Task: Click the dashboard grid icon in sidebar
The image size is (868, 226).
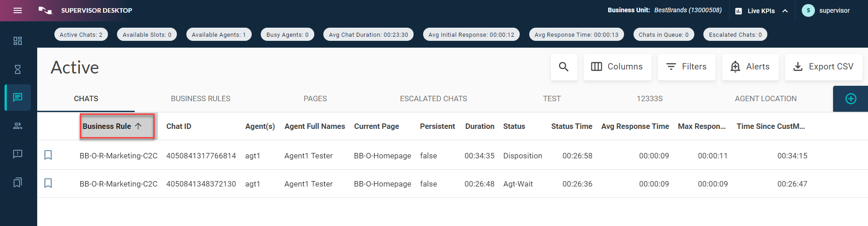Action: click(x=18, y=41)
